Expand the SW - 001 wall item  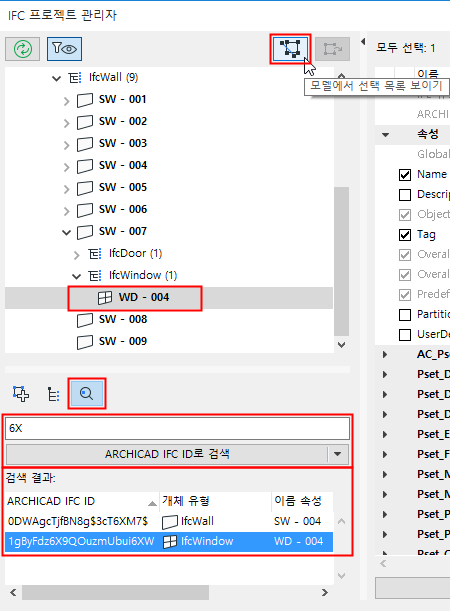tap(66, 101)
